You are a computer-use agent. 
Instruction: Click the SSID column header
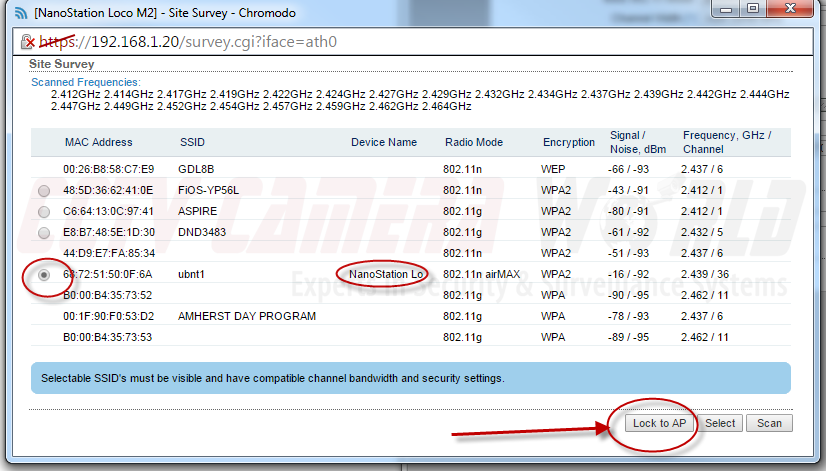click(192, 142)
